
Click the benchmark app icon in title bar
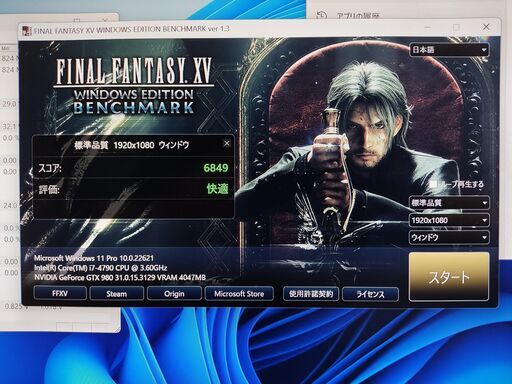point(27,31)
